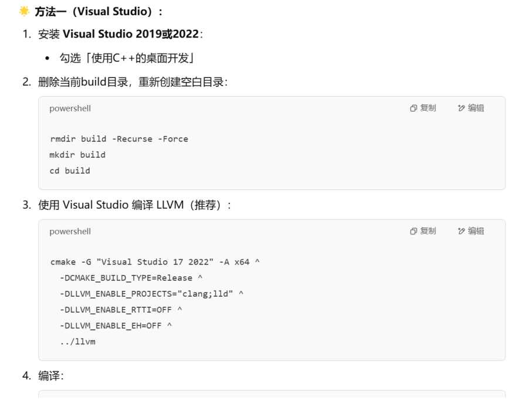
Task: Copy the rmdir build code block
Action: point(423,108)
